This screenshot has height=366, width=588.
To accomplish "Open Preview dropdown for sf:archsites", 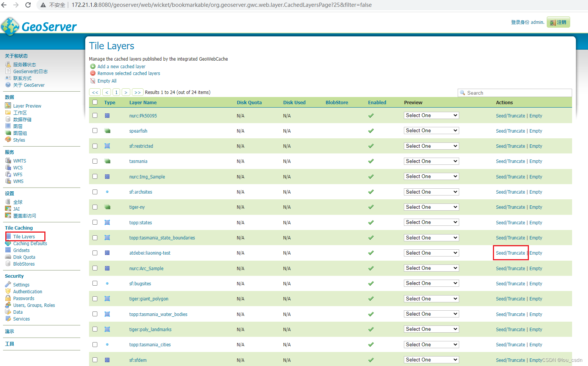I will pos(431,192).
